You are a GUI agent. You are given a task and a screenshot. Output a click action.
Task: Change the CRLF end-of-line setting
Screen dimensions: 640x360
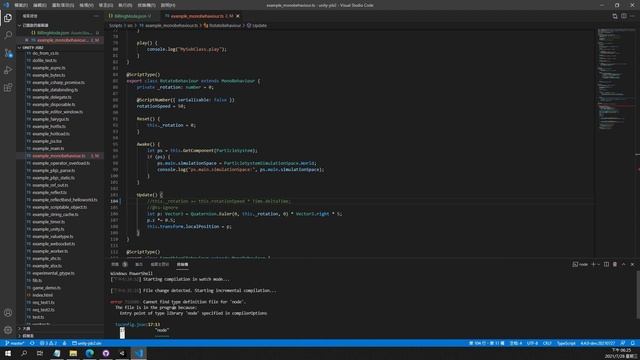(x=547, y=343)
